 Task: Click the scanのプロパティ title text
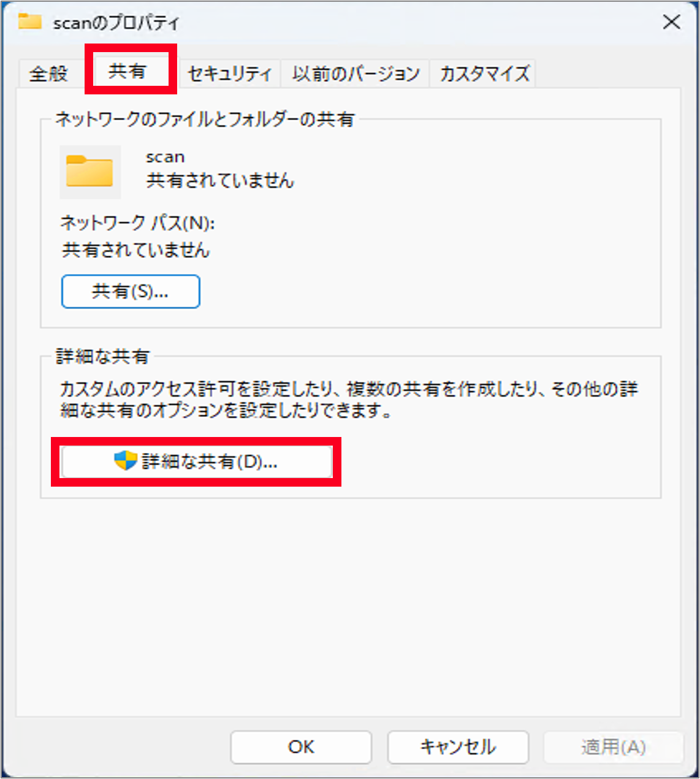click(x=116, y=23)
